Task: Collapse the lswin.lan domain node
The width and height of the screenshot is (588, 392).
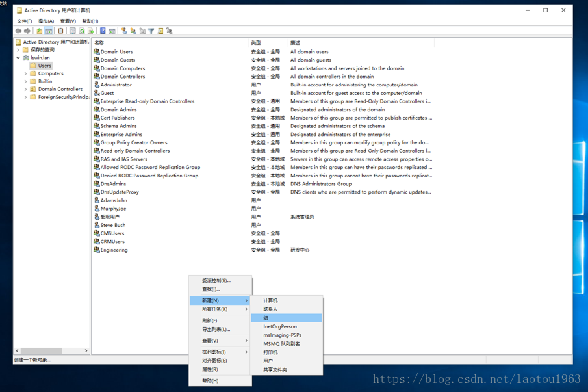Action: (x=18, y=58)
